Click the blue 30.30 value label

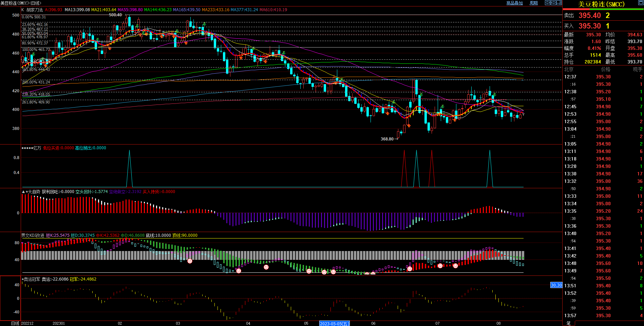(556, 285)
